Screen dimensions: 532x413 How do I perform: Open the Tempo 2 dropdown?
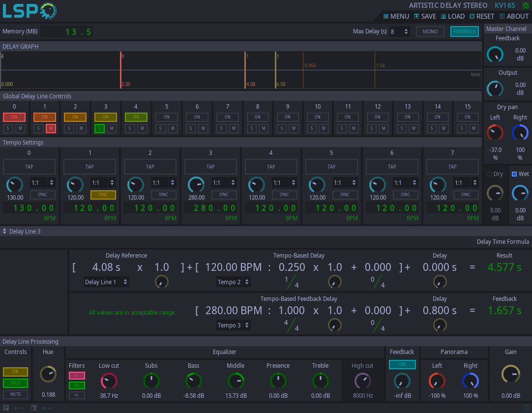point(233,282)
